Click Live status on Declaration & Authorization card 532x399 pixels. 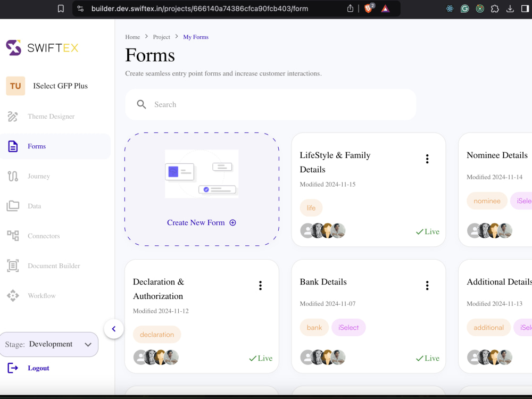pos(261,358)
